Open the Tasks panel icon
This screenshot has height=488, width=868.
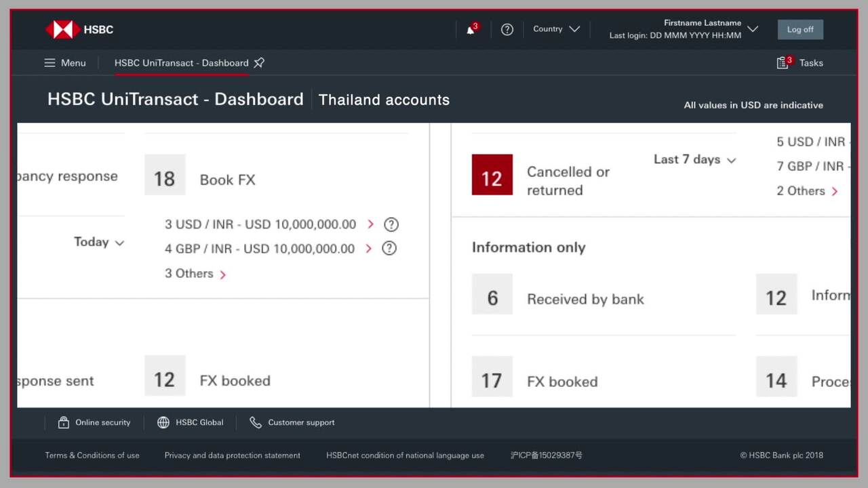tap(783, 62)
